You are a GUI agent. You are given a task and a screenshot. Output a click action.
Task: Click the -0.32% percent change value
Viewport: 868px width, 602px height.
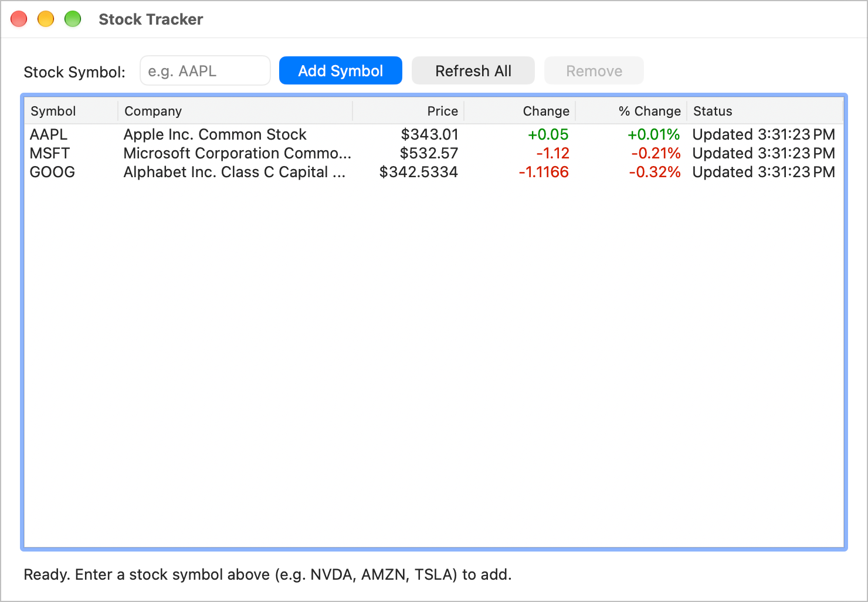tap(655, 172)
